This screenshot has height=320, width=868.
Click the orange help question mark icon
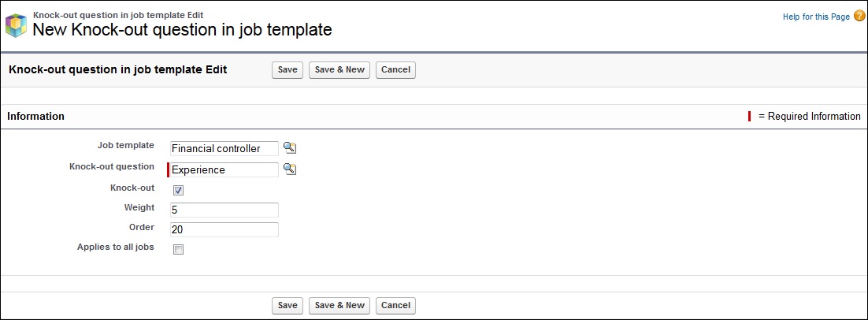[x=859, y=16]
